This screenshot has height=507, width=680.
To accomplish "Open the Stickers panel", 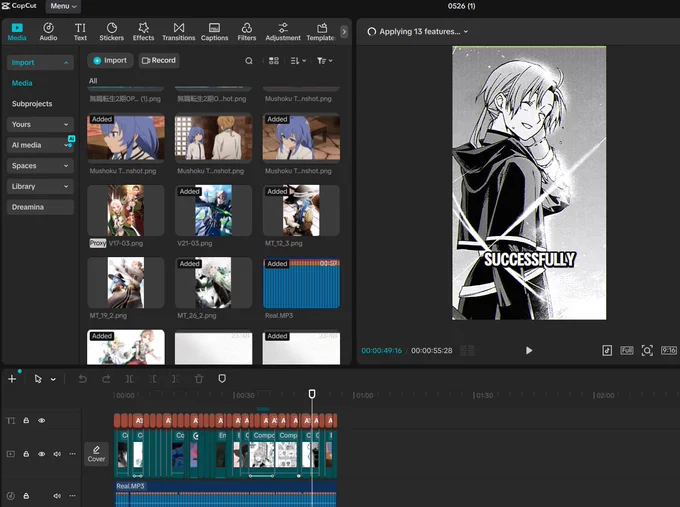I will [111, 32].
